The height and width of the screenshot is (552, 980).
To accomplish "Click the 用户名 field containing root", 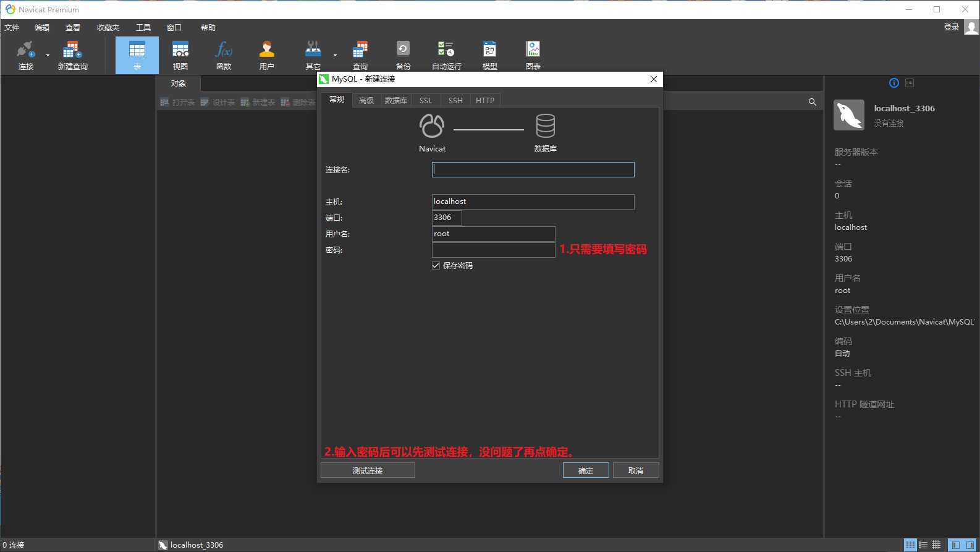I will (x=494, y=234).
